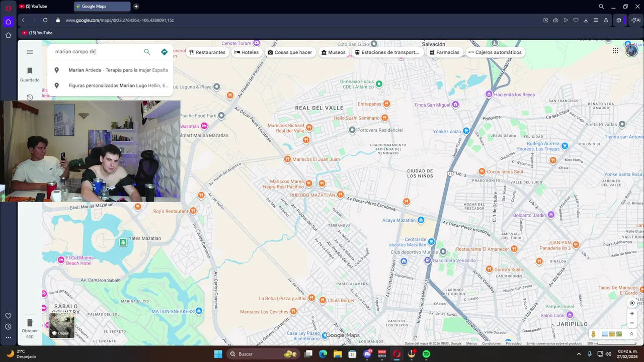Open the Google account profile picture
This screenshot has height=362, width=644.
[x=631, y=51]
